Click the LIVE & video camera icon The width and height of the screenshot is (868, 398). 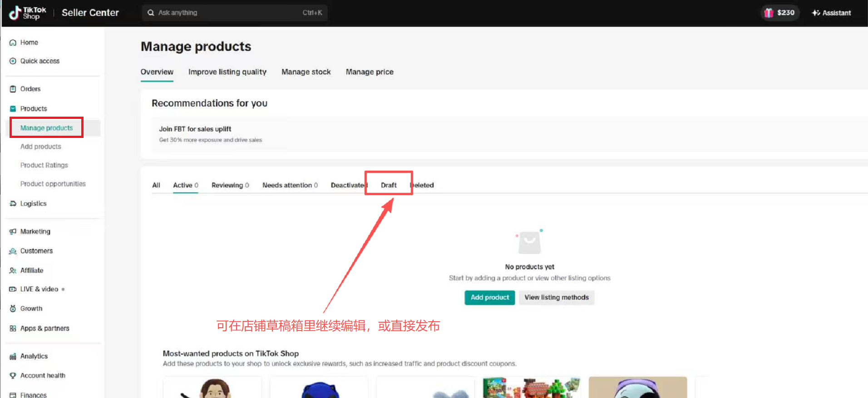[13, 289]
